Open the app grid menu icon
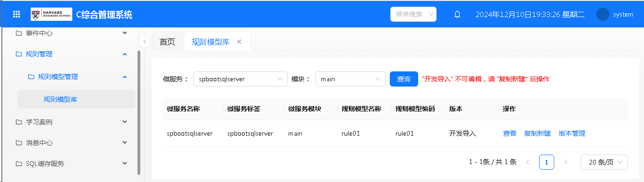The height and width of the screenshot is (182, 644). pos(17,14)
